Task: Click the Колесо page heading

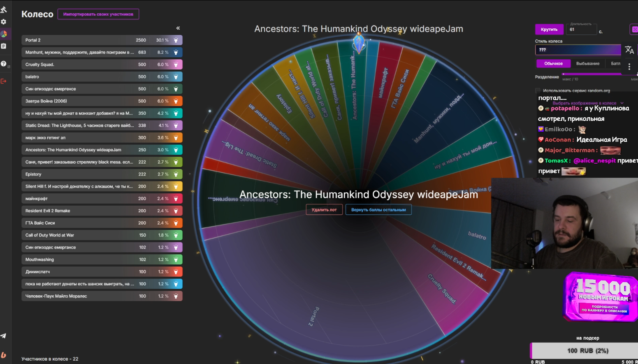Action: (x=37, y=14)
